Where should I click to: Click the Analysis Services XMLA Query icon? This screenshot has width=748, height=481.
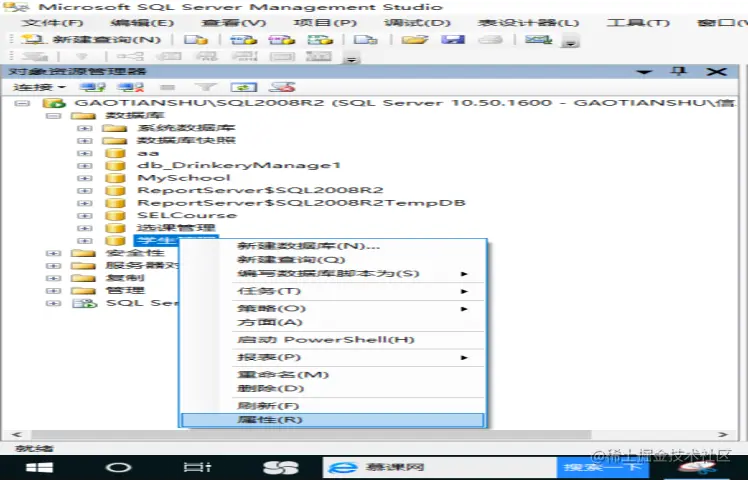tap(320, 39)
